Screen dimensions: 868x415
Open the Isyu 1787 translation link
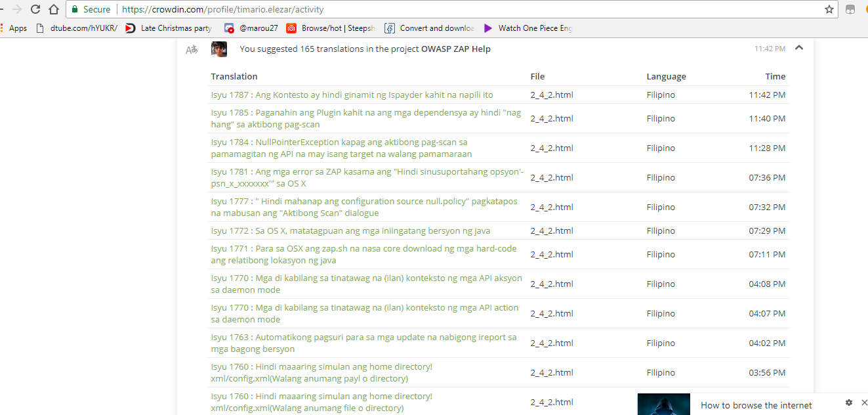pos(352,95)
